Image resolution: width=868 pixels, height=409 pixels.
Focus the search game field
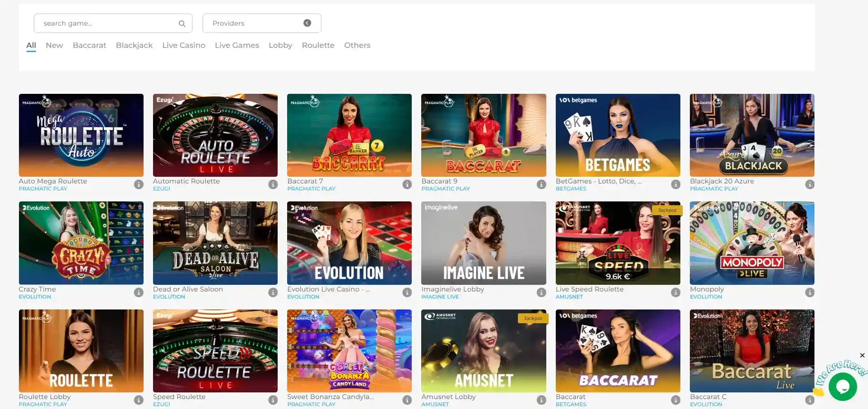113,23
